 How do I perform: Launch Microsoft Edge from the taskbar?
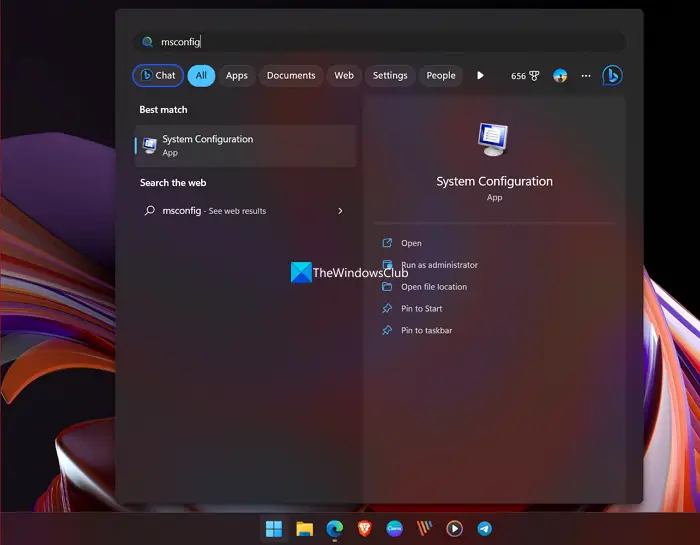[334, 529]
